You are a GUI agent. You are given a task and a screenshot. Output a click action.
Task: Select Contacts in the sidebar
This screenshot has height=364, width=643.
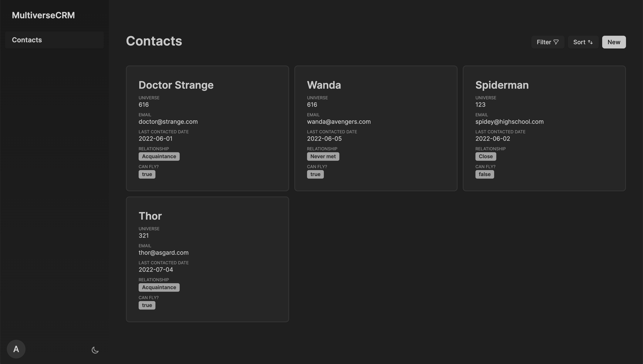(54, 40)
